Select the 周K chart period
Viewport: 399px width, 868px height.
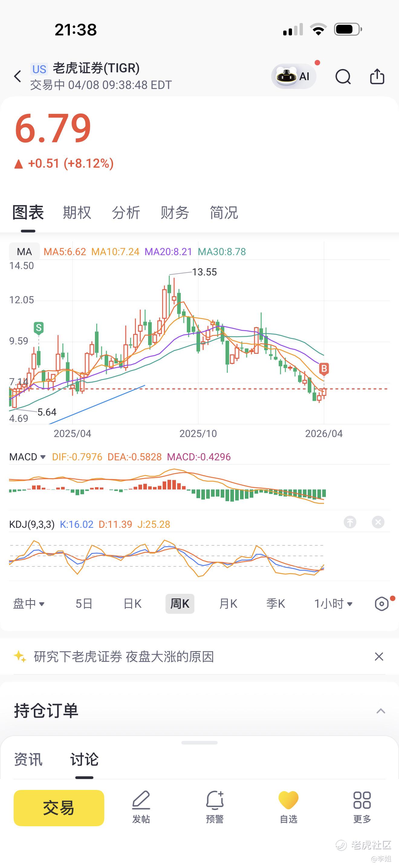180,603
